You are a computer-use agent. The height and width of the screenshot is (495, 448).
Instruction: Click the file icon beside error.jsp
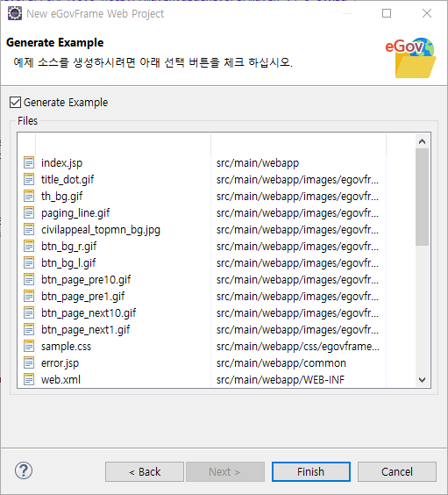pyautogui.click(x=29, y=362)
